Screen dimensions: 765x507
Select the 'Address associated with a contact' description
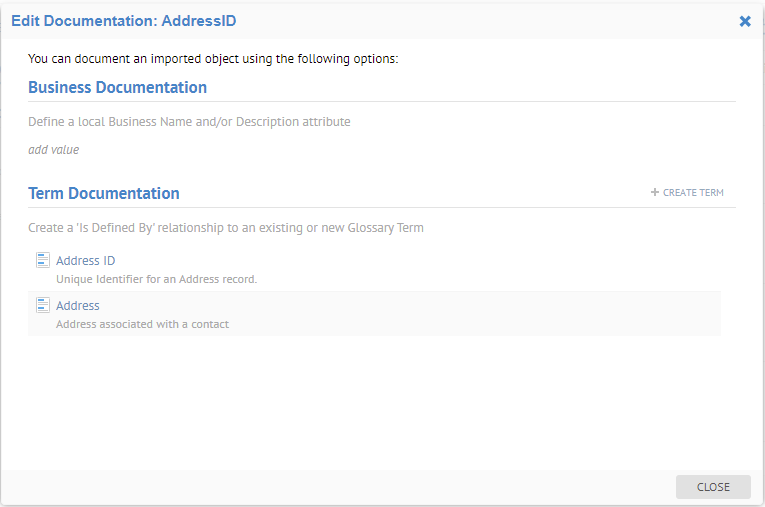coord(142,324)
